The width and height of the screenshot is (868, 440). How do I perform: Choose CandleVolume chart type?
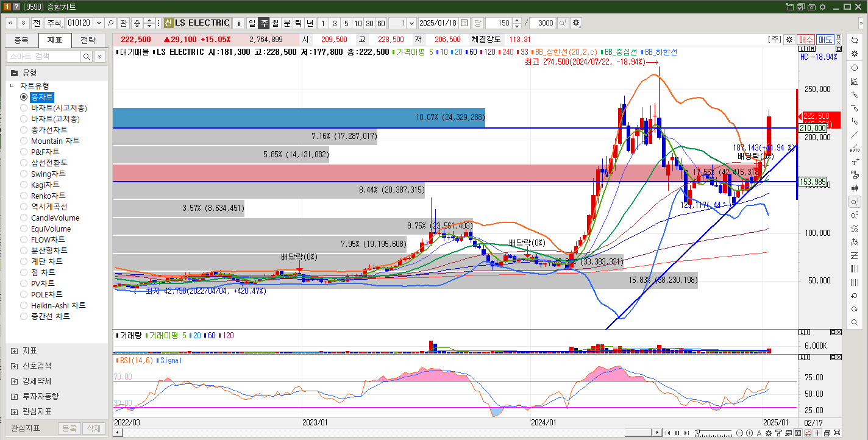click(x=24, y=218)
